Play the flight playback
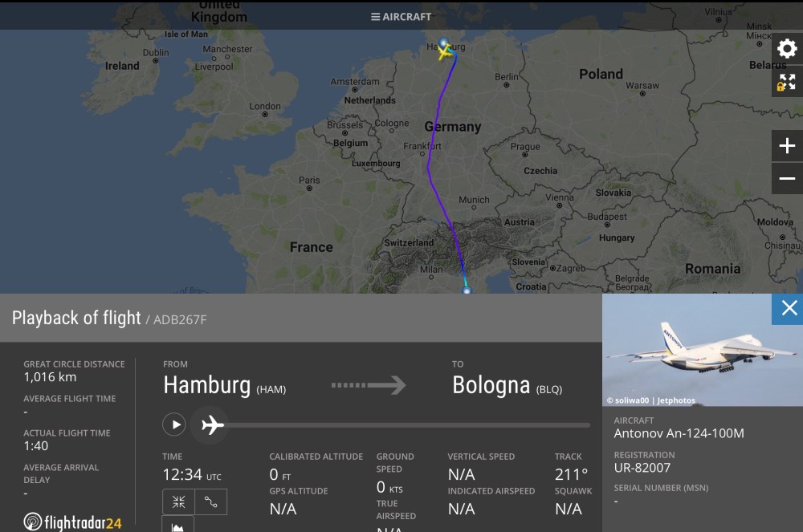This screenshot has width=803, height=532. coord(174,424)
